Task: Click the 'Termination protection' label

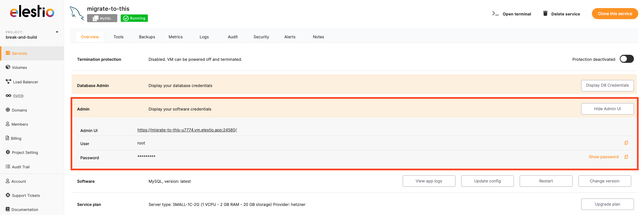Action: (99, 59)
